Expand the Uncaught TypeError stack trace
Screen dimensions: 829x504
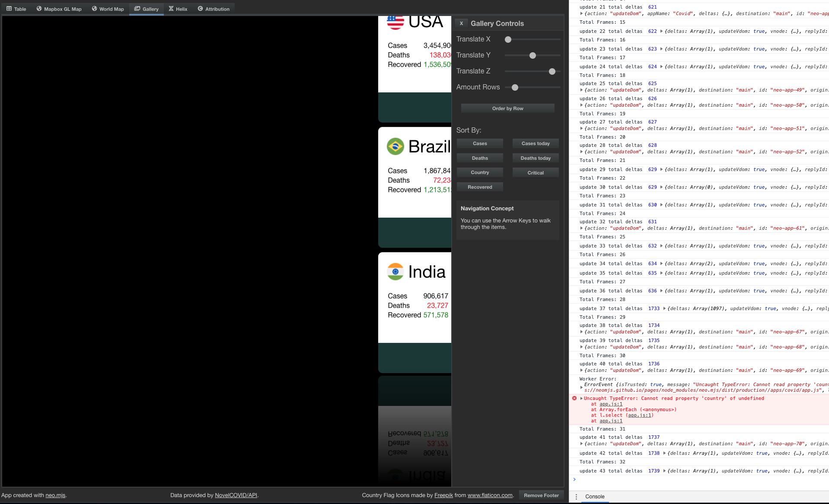(x=581, y=398)
